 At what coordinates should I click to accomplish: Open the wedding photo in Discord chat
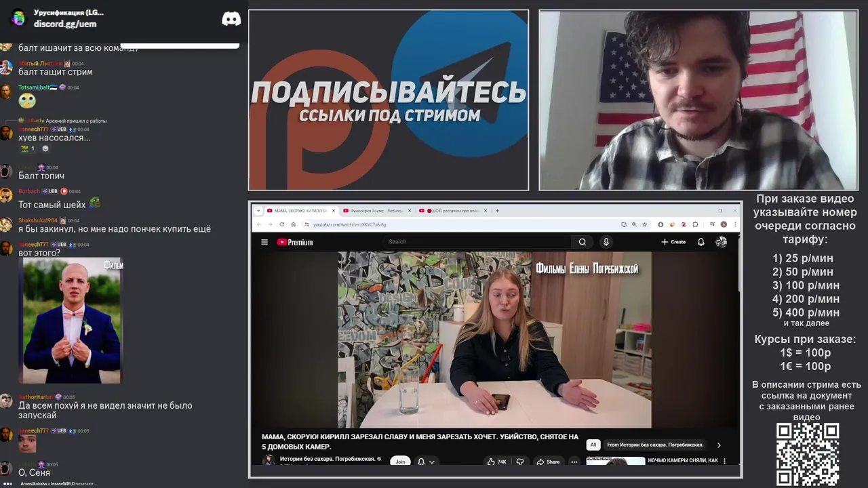[x=71, y=321]
